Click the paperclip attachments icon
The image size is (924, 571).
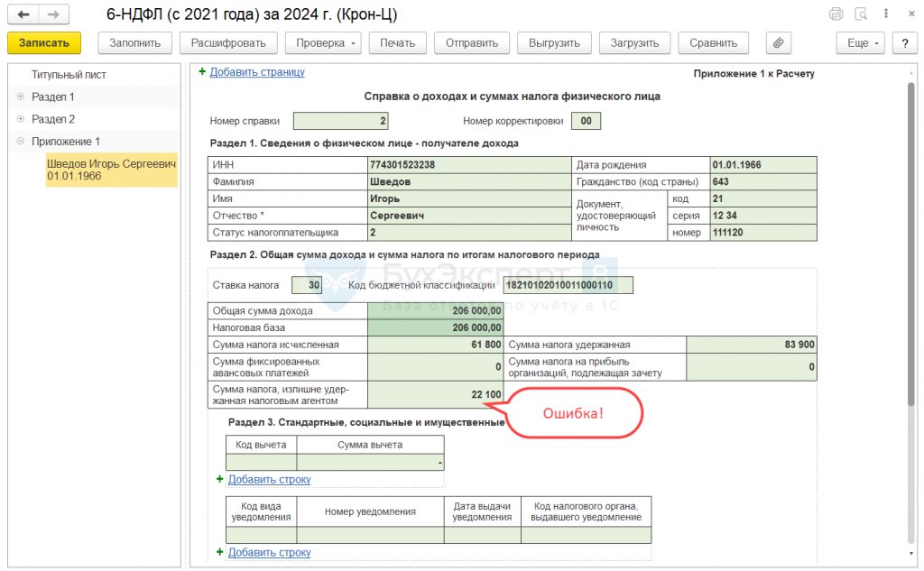778,42
